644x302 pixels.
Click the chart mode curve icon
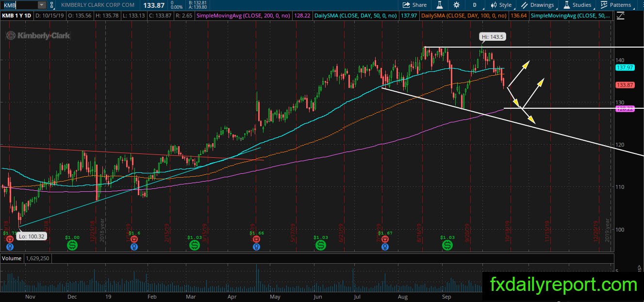[621, 16]
